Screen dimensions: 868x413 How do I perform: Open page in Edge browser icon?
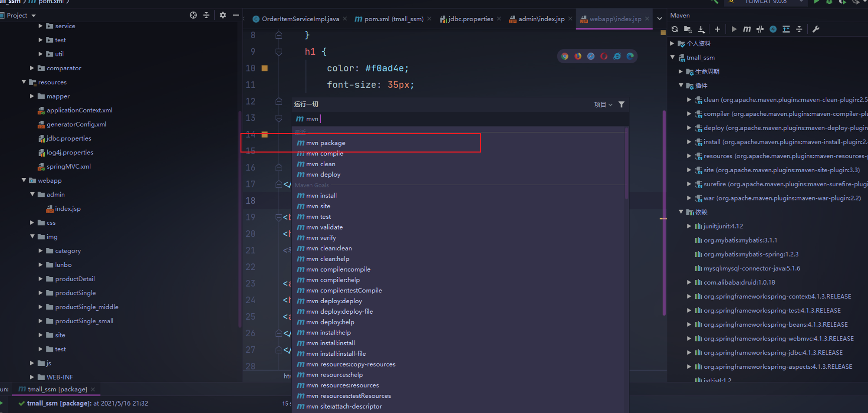click(x=630, y=56)
